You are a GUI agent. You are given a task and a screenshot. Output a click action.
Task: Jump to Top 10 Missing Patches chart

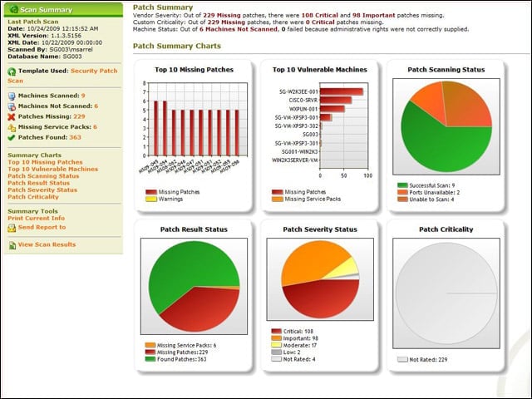point(45,162)
